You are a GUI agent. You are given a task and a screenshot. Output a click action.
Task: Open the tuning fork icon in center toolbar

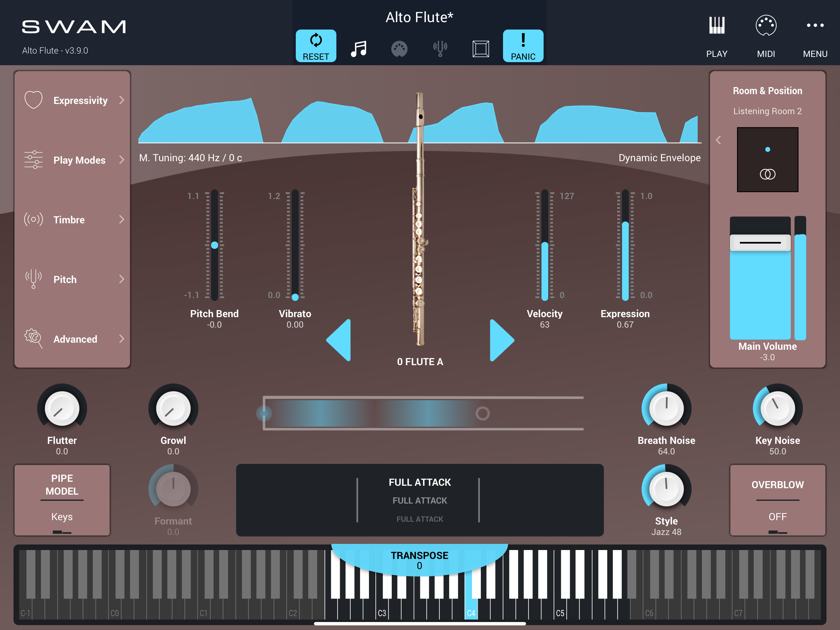pyautogui.click(x=440, y=49)
